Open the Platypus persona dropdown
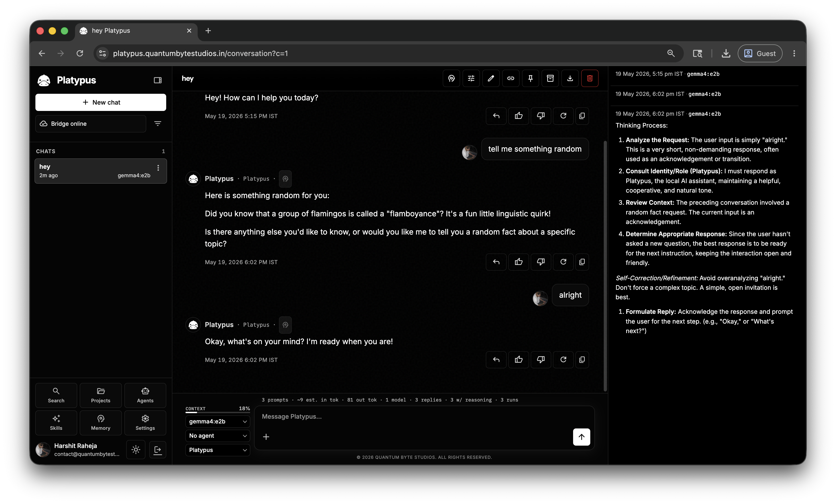This screenshot has width=836, height=504. (217, 450)
